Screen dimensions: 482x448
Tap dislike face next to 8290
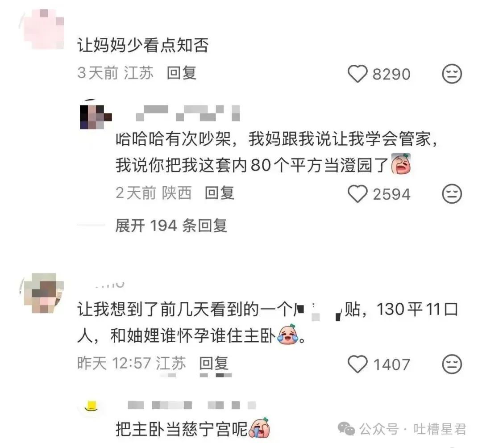click(x=452, y=74)
